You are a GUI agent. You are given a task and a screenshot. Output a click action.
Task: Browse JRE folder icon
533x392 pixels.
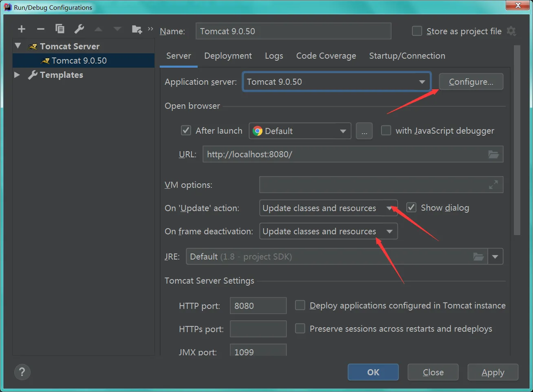click(x=478, y=257)
